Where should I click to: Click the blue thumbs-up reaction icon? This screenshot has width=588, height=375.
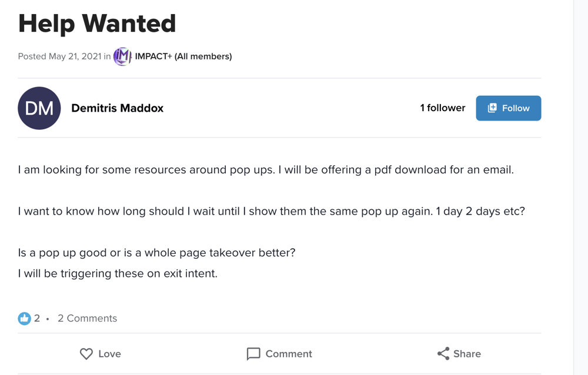click(x=24, y=319)
